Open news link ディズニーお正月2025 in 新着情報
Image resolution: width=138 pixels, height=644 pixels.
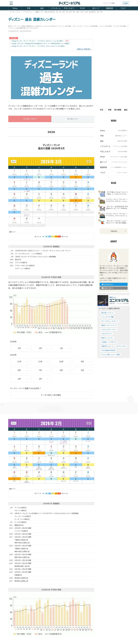[41, 43]
